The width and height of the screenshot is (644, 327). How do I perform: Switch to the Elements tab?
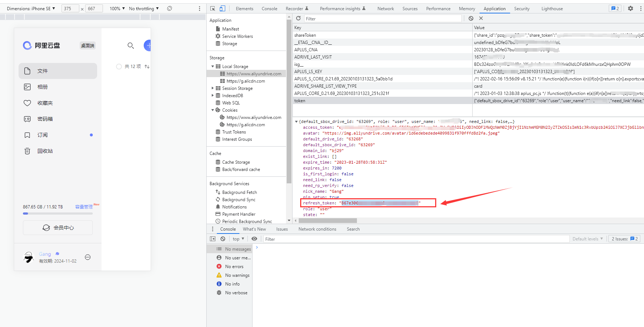[x=245, y=9]
